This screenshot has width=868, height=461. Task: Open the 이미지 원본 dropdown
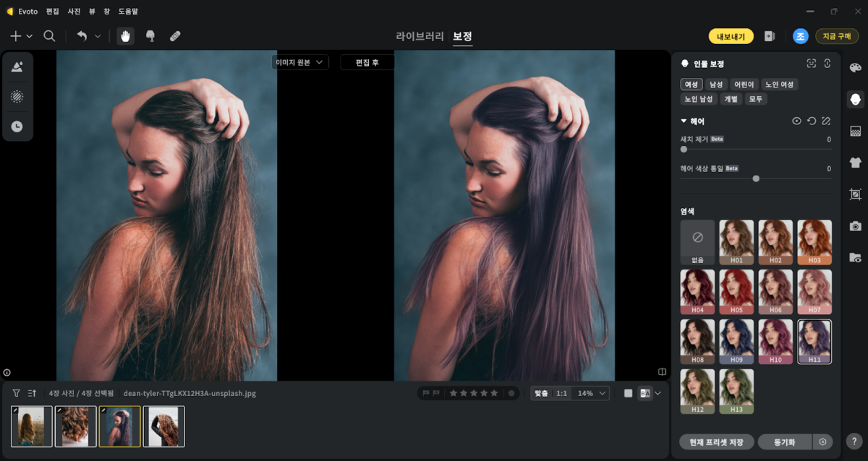click(300, 63)
